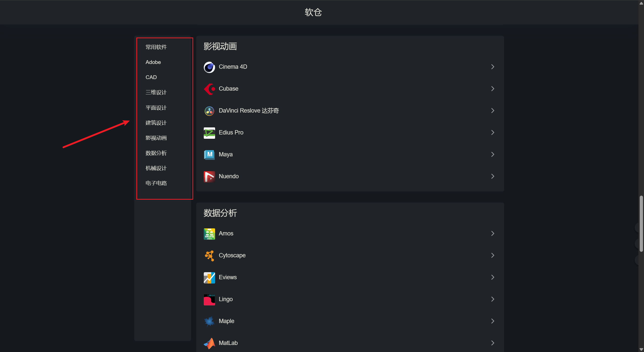
Task: Expand the Lingo row chevron
Action: pos(493,299)
